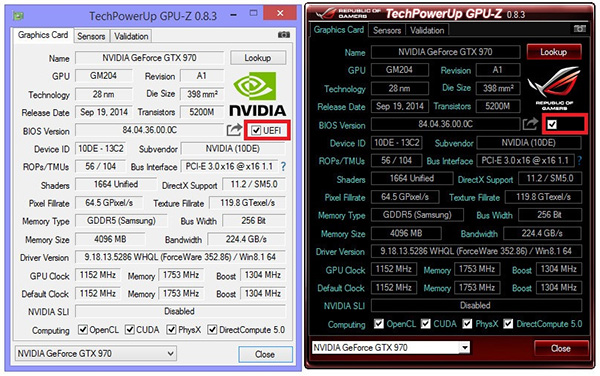This screenshot has height=376, width=600.
Task: Click the Transistors 5200M field in ROG window
Action: tap(497, 106)
